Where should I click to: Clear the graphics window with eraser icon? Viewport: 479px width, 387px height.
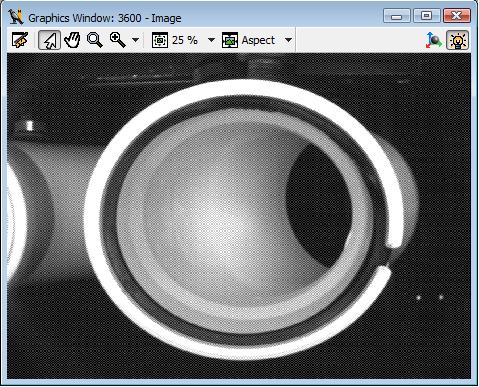[x=20, y=40]
